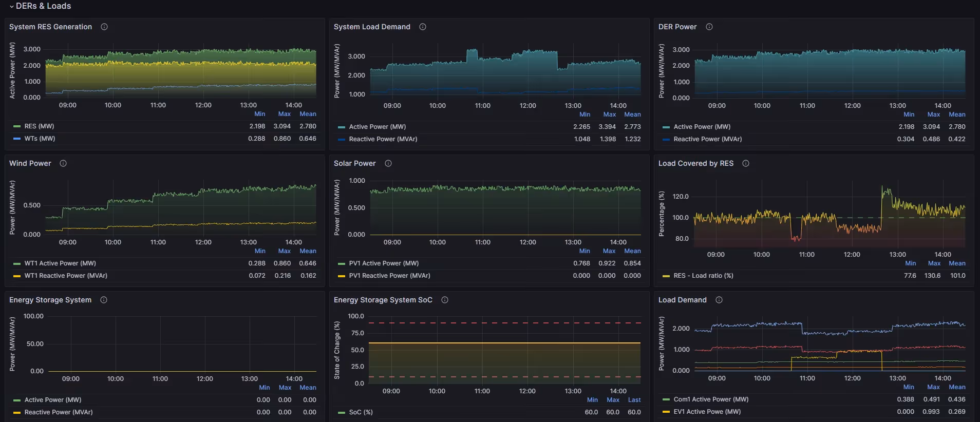
Task: Click the Energy Storage System SoC title
Action: (383, 300)
